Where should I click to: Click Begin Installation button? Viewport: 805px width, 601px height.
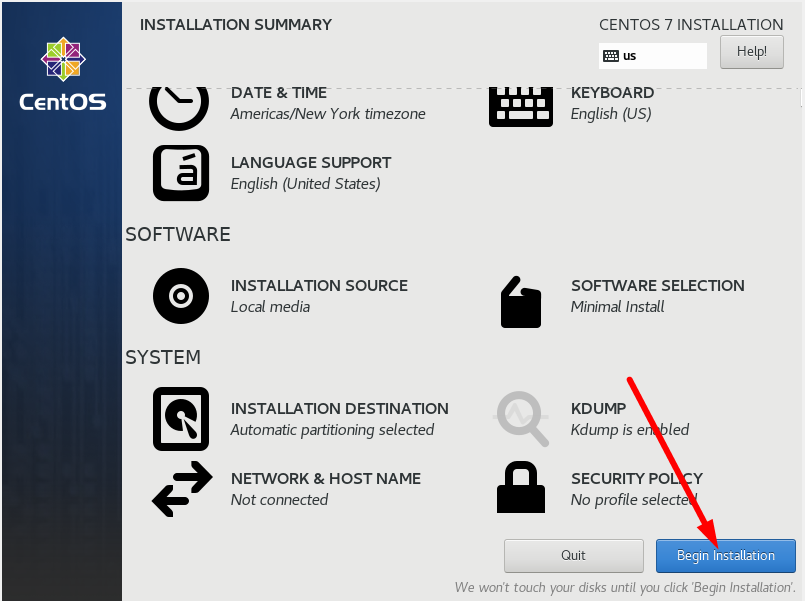[725, 555]
